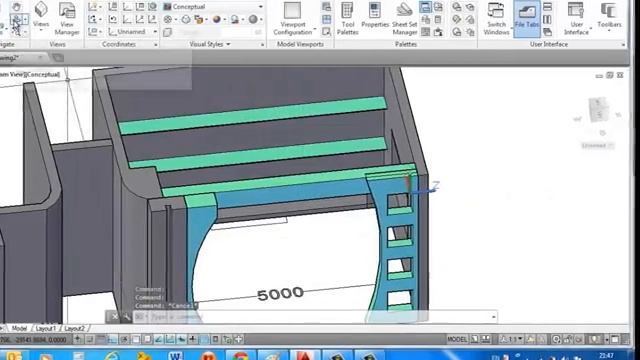Open the Coordinates panel dialog launcher arrow

tap(156, 44)
